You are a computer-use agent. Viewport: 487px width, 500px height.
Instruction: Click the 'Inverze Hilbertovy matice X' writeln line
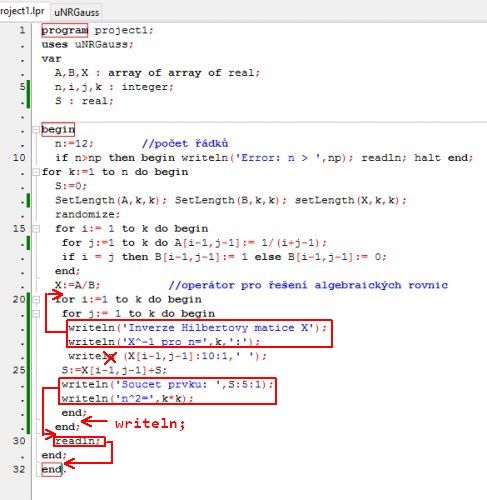click(x=197, y=328)
